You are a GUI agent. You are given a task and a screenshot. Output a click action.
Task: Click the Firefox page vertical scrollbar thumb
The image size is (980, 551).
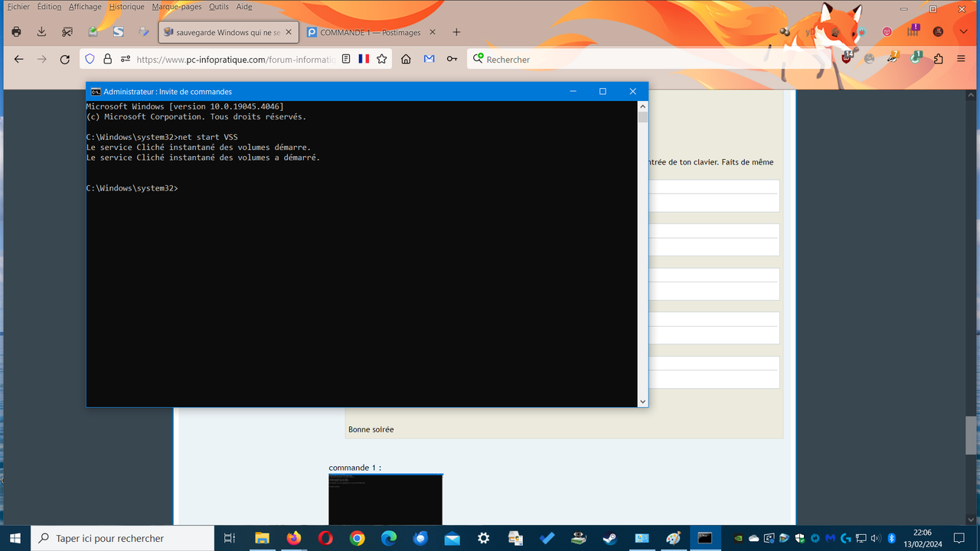coord(972,435)
